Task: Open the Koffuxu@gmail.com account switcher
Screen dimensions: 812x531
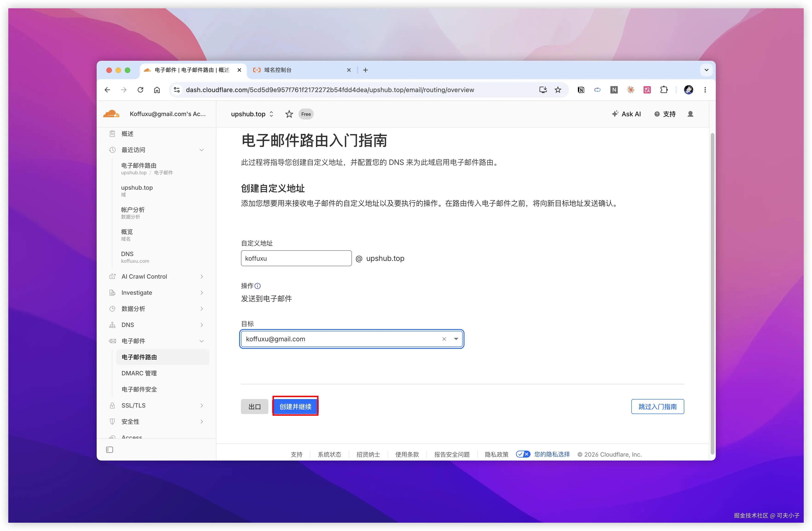Action: 168,114
